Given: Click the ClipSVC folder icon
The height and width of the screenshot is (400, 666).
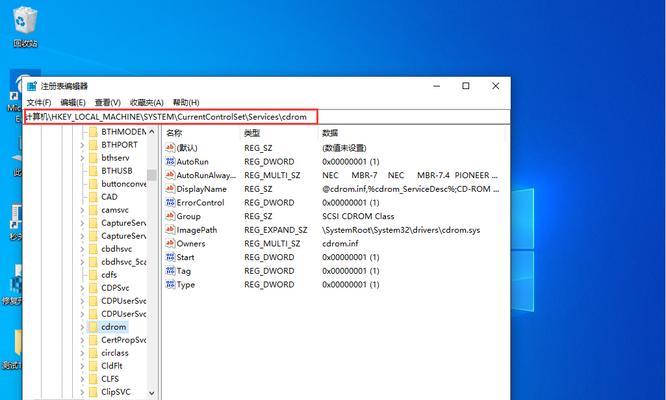Looking at the screenshot, I should tap(93, 392).
